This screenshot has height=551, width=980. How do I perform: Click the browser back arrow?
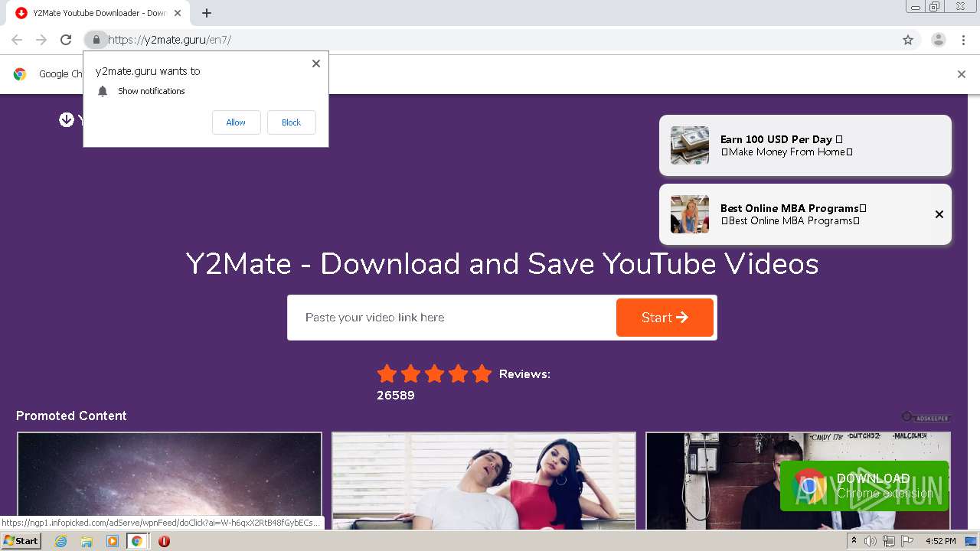(x=17, y=40)
